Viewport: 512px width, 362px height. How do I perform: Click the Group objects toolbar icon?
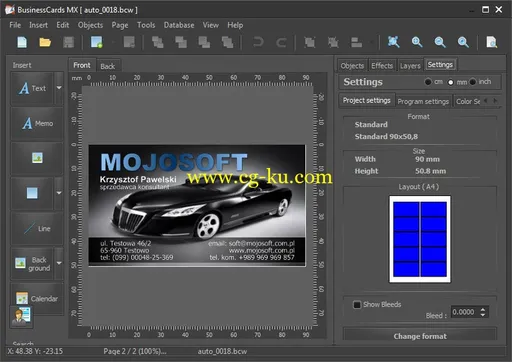pyautogui.click(x=310, y=42)
